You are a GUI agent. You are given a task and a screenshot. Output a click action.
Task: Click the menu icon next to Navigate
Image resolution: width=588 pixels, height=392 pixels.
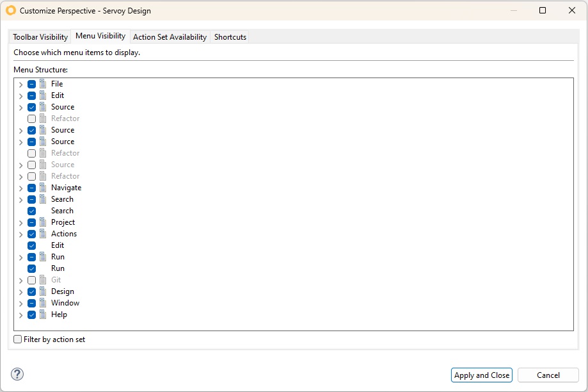[43, 188]
